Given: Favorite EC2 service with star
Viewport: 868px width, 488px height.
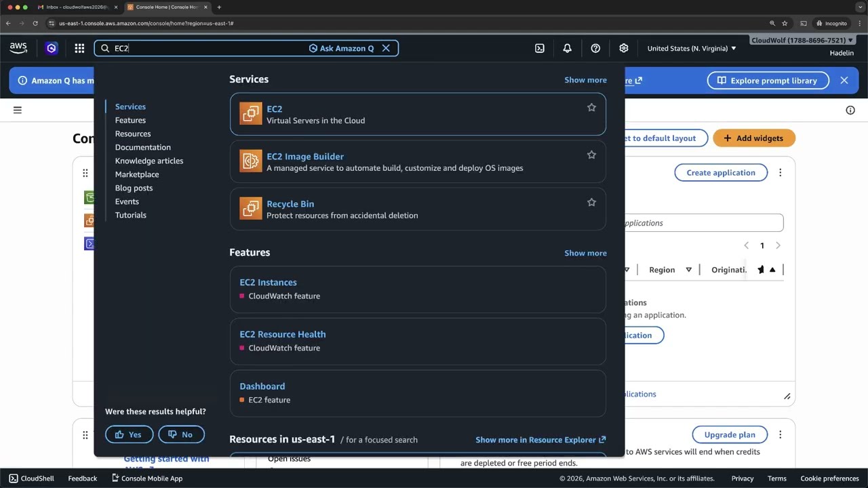Looking at the screenshot, I should click(x=591, y=107).
